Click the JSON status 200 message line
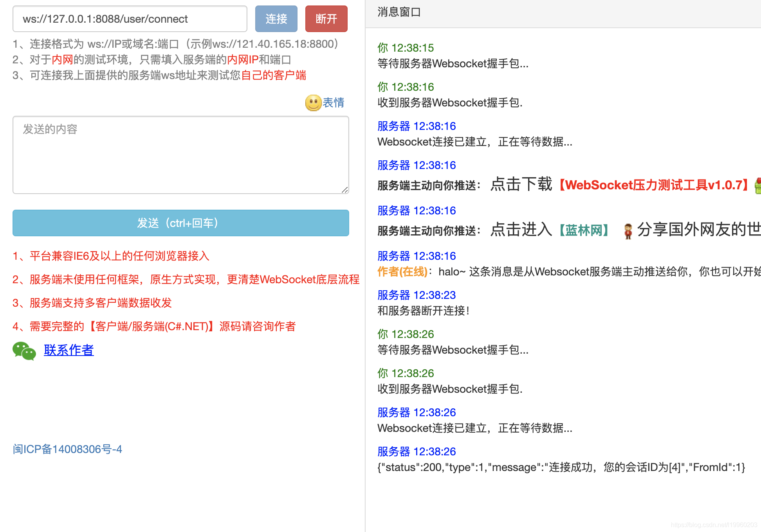This screenshot has width=761, height=532. tap(561, 467)
